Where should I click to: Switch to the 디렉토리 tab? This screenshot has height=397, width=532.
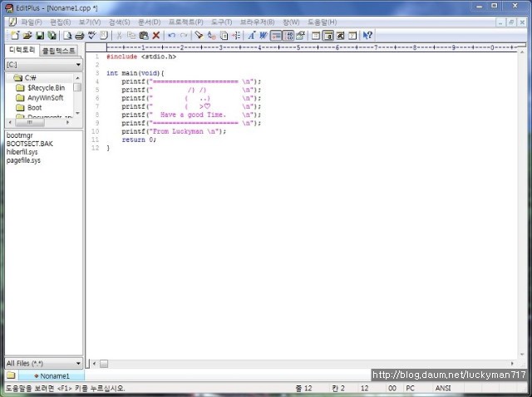[x=22, y=50]
